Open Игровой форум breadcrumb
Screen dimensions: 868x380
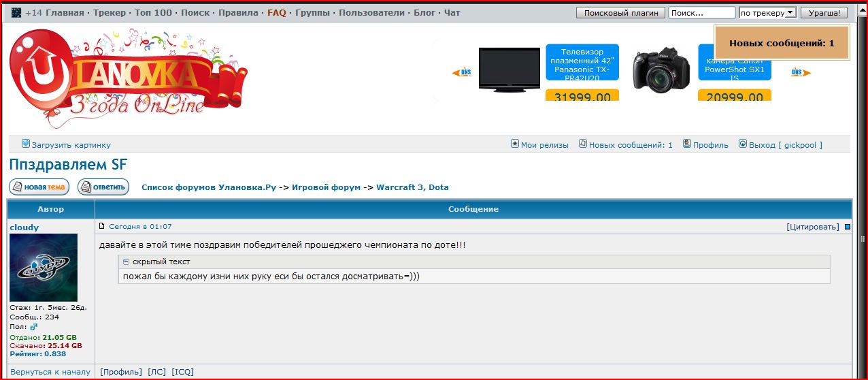[x=326, y=187]
